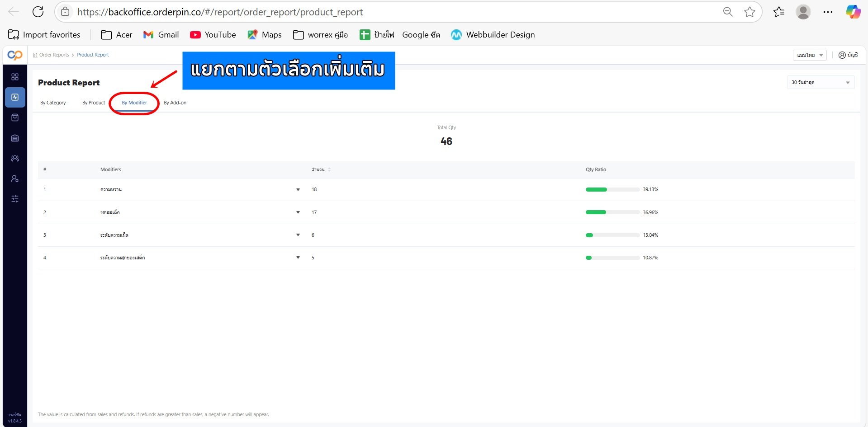
Task: Expand row 1 ความหวาน modifier details
Action: pyautogui.click(x=298, y=190)
